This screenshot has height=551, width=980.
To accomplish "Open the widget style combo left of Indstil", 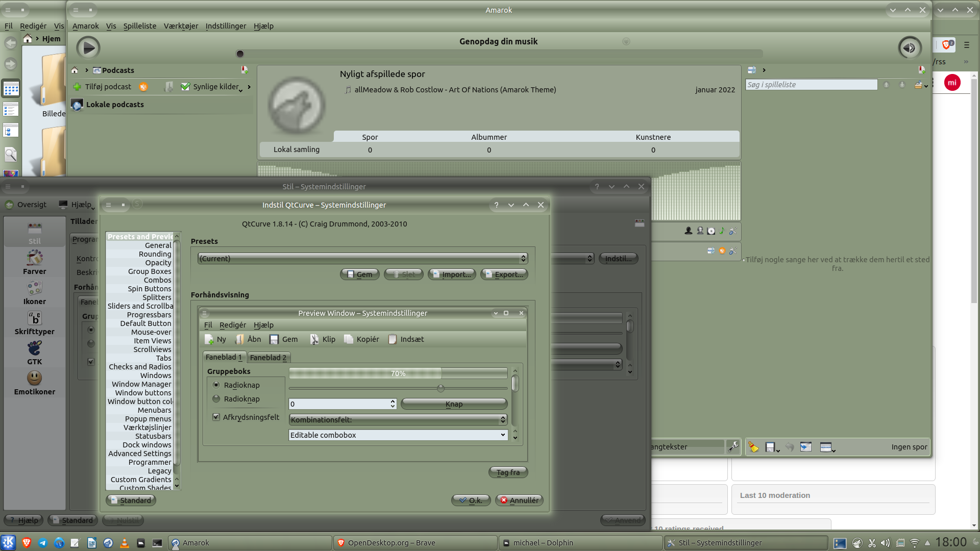I will tap(572, 259).
